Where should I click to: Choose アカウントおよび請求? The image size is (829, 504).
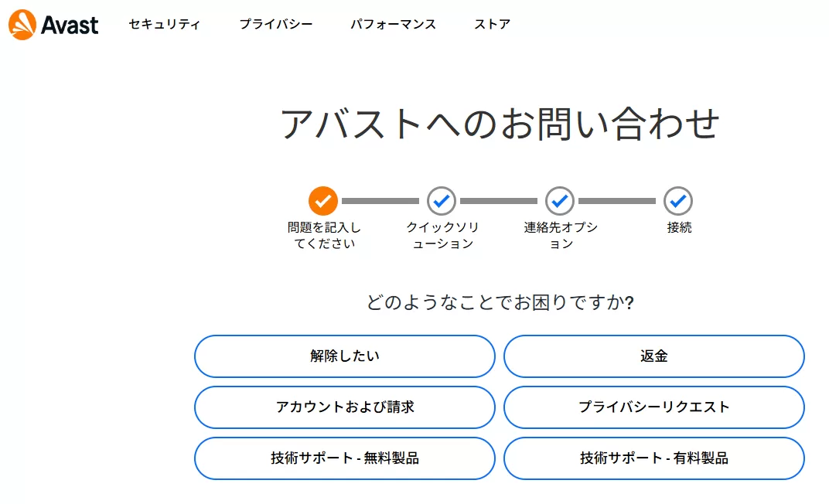[x=345, y=407]
